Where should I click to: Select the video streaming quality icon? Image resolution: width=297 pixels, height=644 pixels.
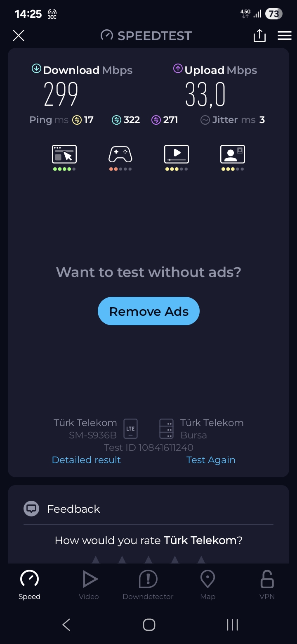click(x=177, y=154)
